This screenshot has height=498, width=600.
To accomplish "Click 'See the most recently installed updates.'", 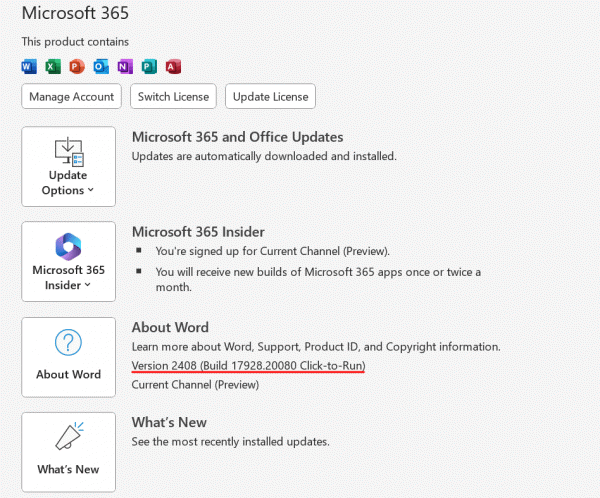I will pyautogui.click(x=230, y=442).
